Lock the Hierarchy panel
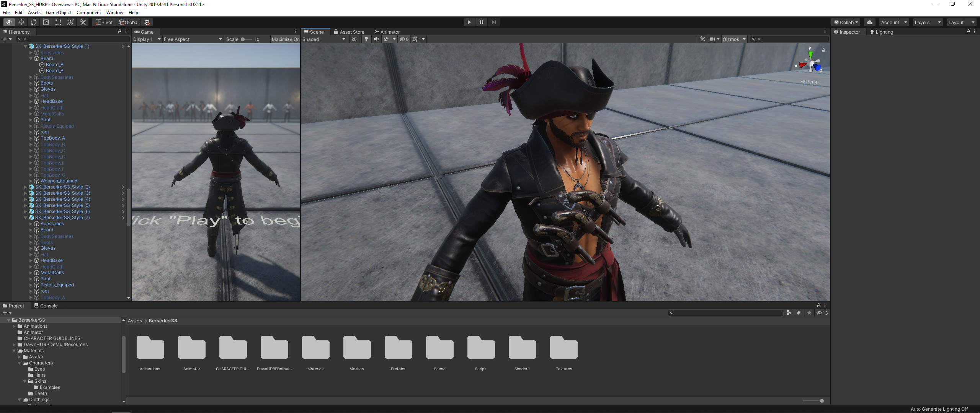This screenshot has height=413, width=980. coord(119,32)
